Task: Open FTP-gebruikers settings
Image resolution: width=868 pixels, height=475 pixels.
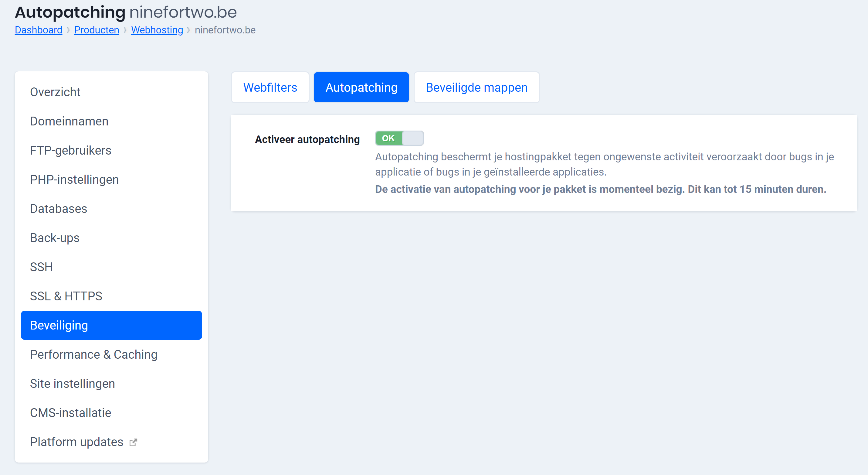Action: point(70,150)
